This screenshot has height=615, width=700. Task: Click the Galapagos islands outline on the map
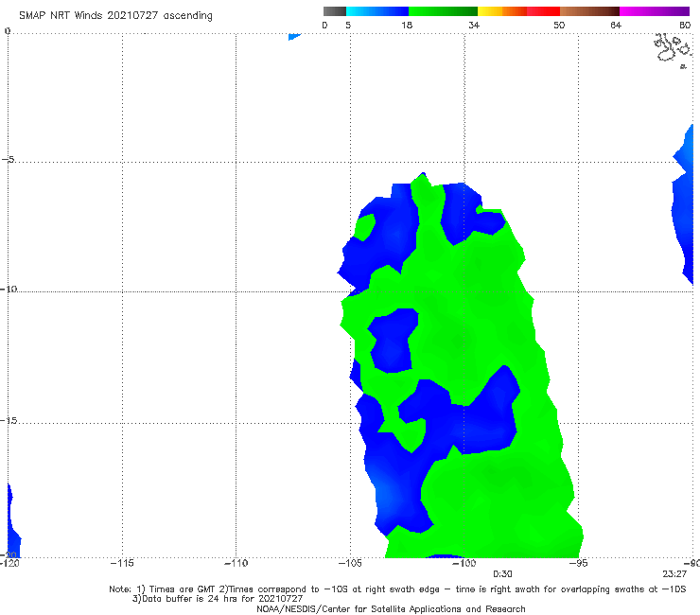pos(674,49)
